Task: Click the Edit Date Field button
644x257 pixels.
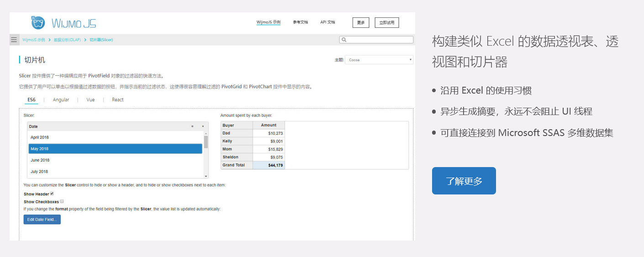Action: (42, 220)
